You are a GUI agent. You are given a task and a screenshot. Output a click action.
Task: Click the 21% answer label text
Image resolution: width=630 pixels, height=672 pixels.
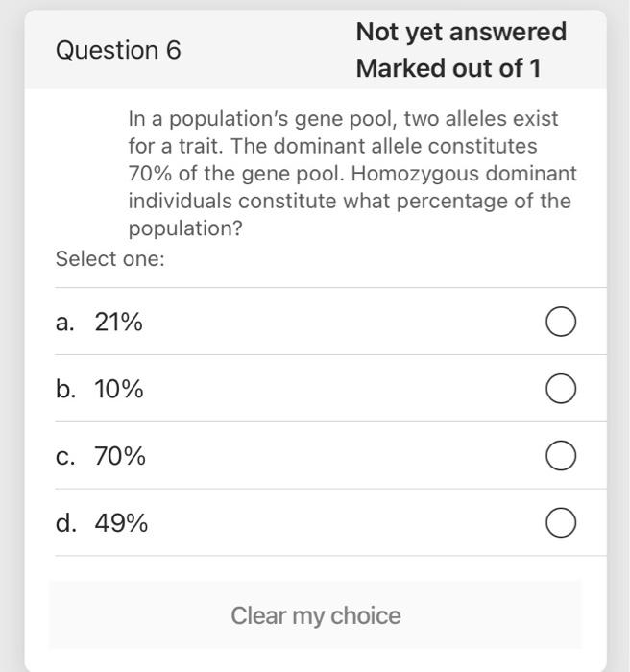[119, 323]
